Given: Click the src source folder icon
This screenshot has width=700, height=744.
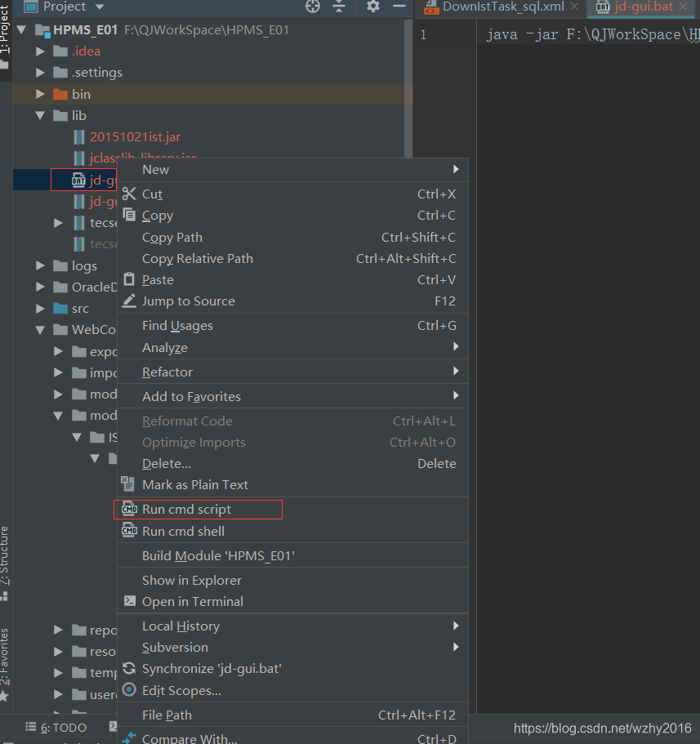Looking at the screenshot, I should pyautogui.click(x=60, y=309).
